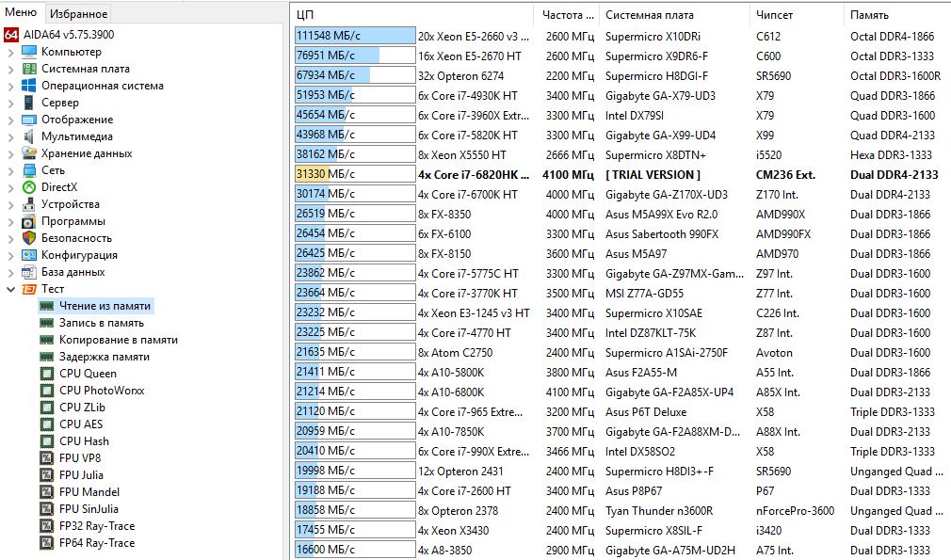This screenshot has height=560, width=951.
Task: Open the CPU AES benchmark
Action: [81, 424]
